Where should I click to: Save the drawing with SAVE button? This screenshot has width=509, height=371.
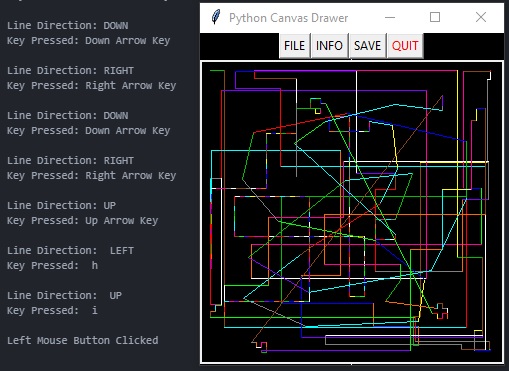[x=367, y=46]
